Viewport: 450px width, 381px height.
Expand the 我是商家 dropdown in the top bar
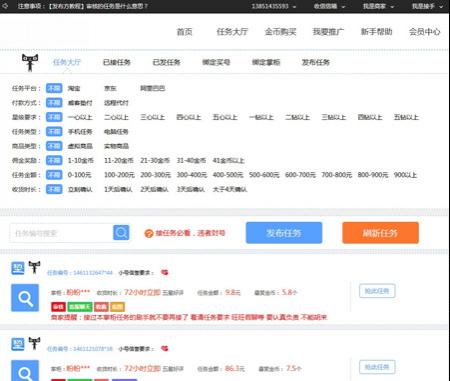(378, 6)
